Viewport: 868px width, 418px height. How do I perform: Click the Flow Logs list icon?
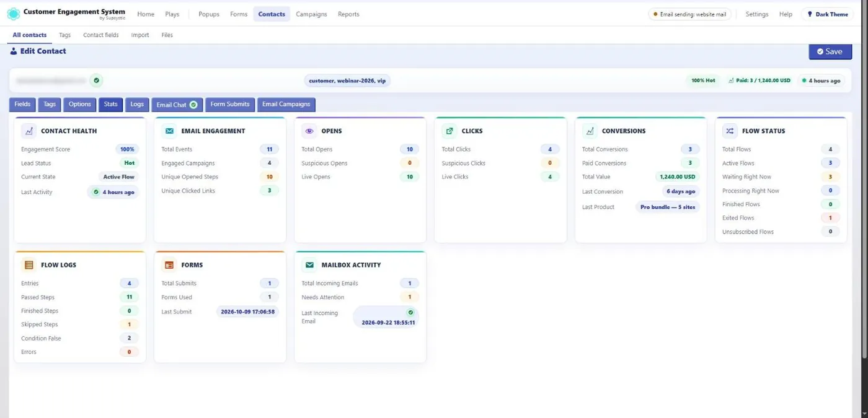point(29,264)
